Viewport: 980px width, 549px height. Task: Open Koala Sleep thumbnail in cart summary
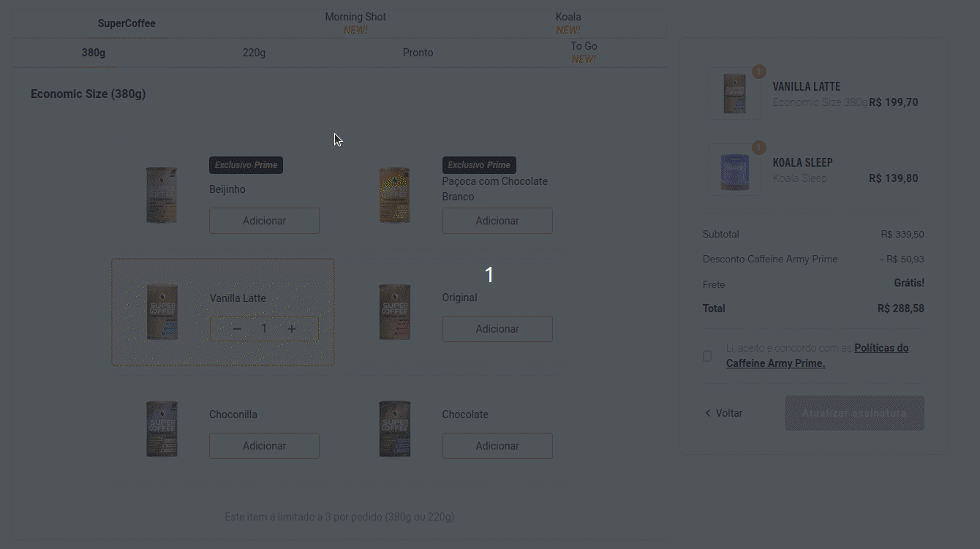pos(735,170)
